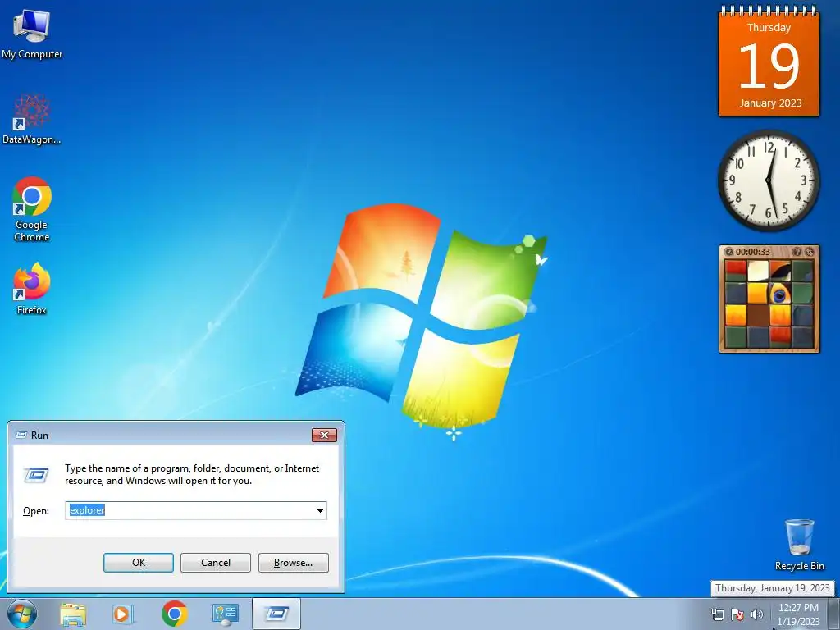Launch Firefox from the desktop shortcut

[32, 288]
